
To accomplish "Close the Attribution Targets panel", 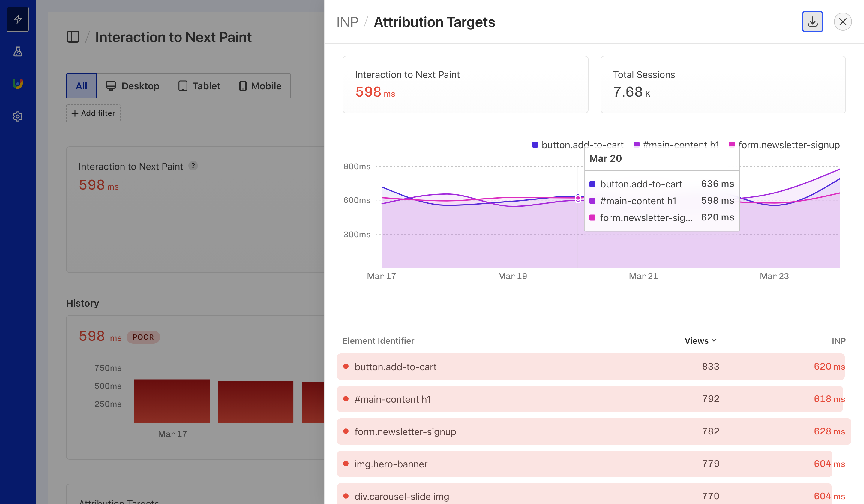I will pos(843,22).
